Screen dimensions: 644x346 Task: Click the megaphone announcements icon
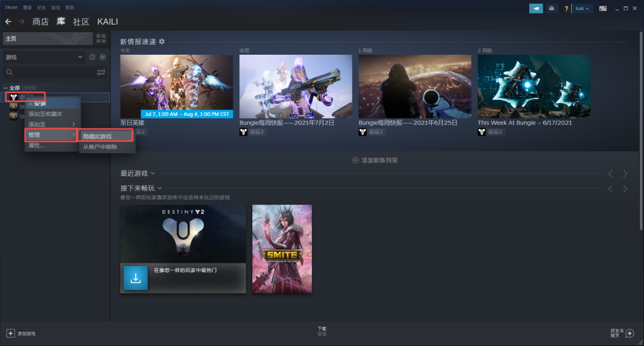(x=536, y=8)
